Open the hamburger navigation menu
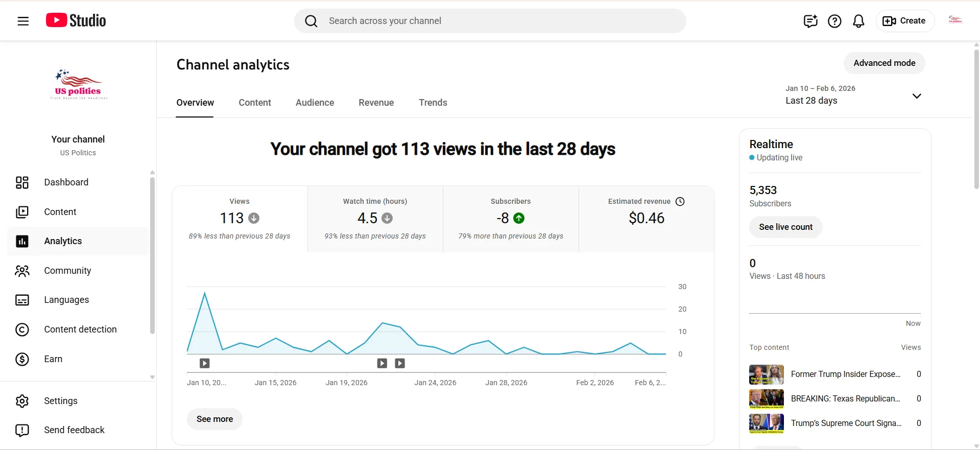 coord(23,21)
